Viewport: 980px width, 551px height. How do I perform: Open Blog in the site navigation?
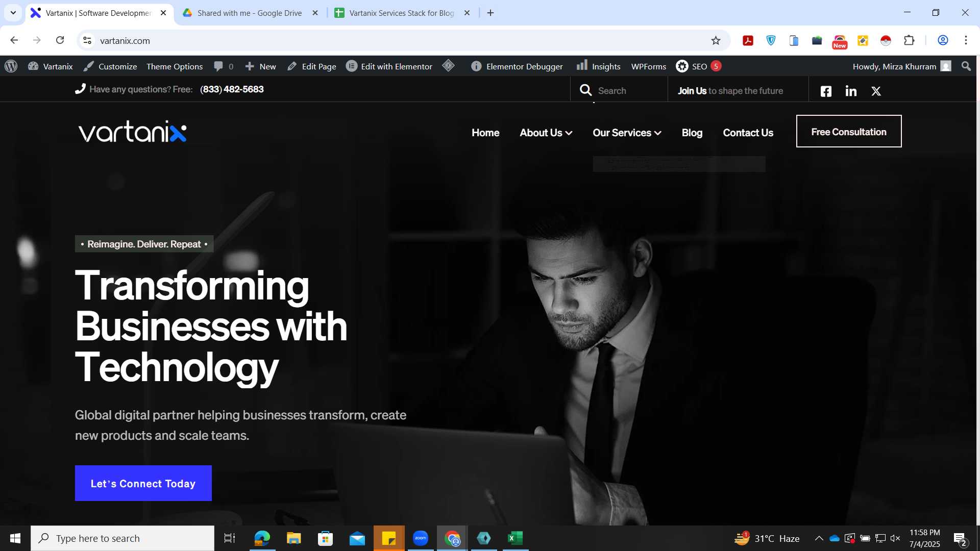click(692, 133)
